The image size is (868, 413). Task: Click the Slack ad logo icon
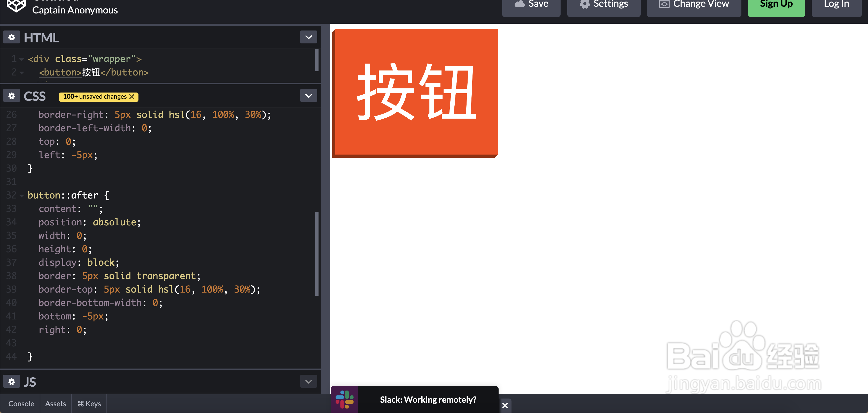(x=344, y=400)
